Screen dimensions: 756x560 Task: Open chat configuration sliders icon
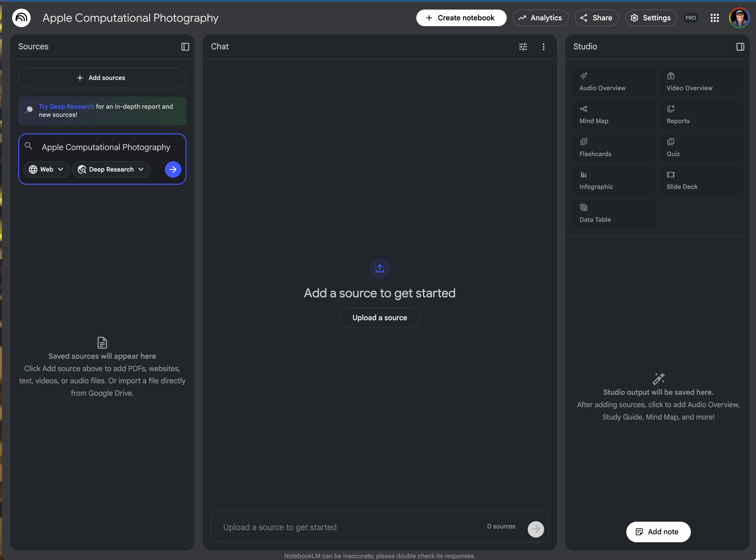point(523,47)
